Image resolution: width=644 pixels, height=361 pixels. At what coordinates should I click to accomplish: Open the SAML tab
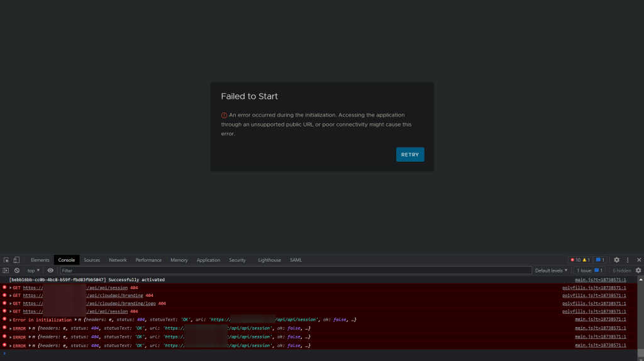[x=296, y=260]
